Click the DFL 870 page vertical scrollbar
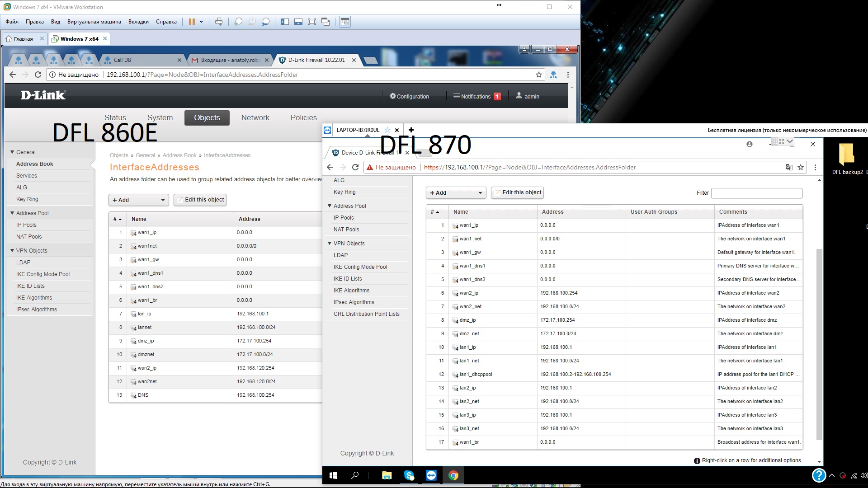 tap(819, 343)
